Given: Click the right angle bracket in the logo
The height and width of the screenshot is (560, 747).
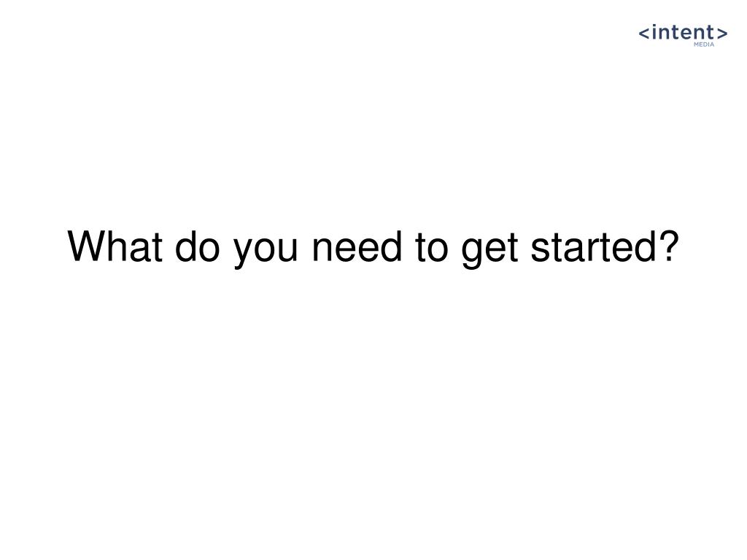Looking at the screenshot, I should click(x=721, y=34).
